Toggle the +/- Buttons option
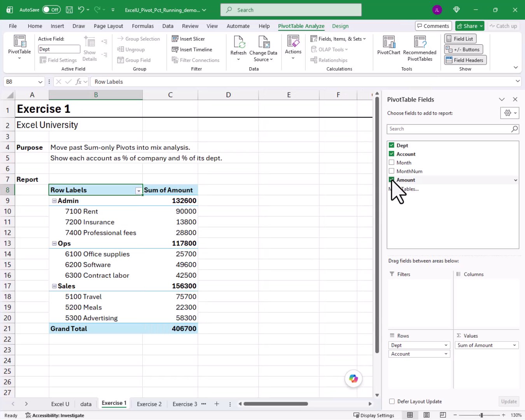Viewport: 525px width, 420px height. point(464,49)
